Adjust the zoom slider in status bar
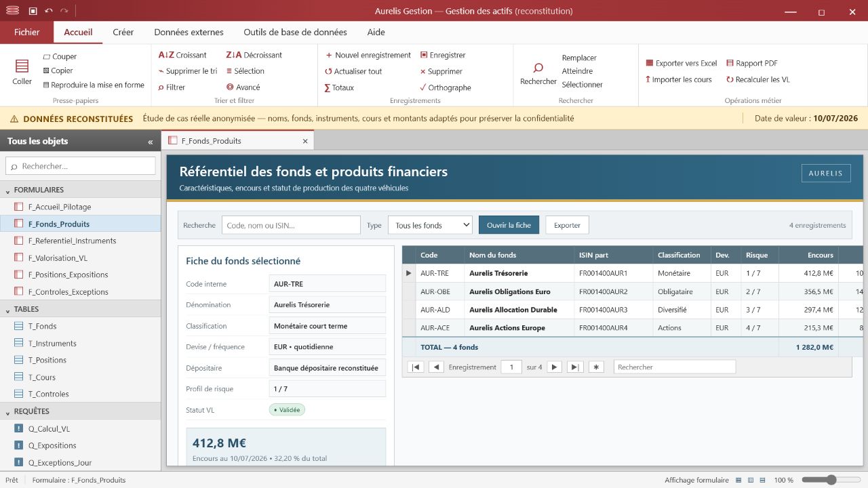This screenshot has height=488, width=868. (831, 480)
